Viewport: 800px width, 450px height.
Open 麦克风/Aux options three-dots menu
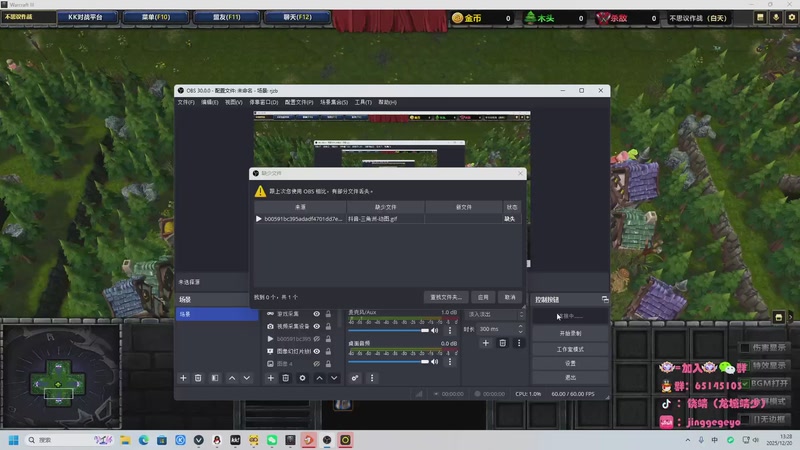449,331
